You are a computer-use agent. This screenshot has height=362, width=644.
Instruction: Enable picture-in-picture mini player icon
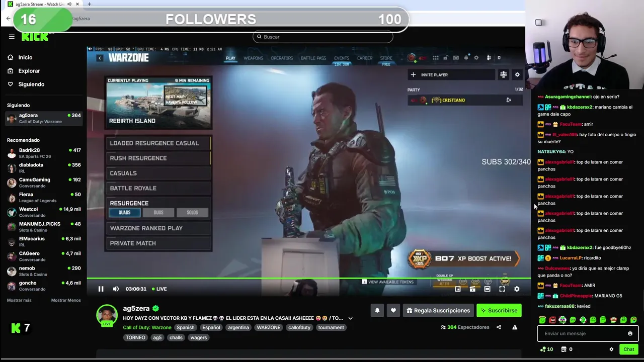(458, 289)
